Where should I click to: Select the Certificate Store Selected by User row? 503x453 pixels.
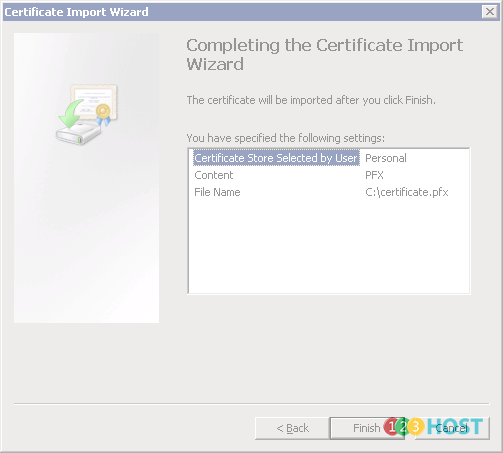click(x=276, y=158)
